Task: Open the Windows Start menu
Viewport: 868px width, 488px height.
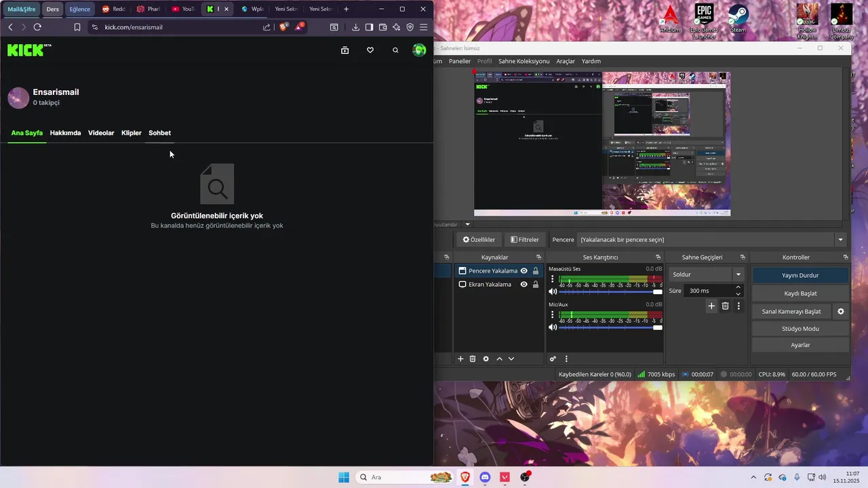Action: [344, 477]
